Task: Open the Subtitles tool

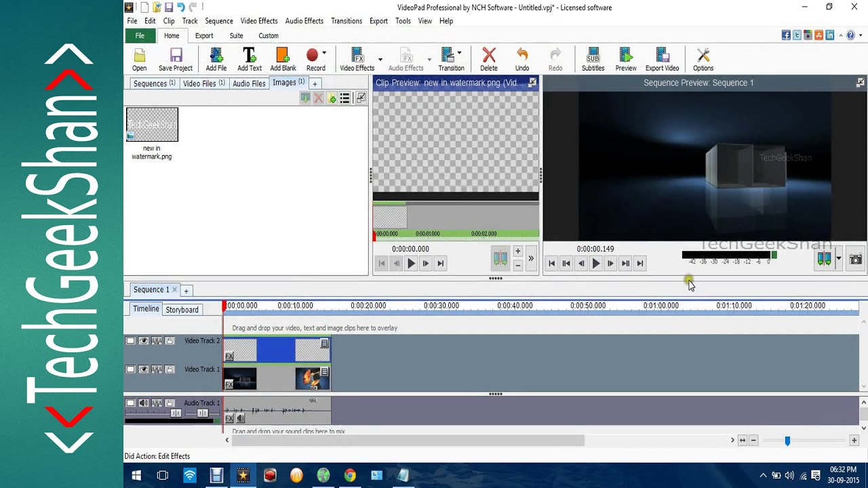Action: point(593,60)
